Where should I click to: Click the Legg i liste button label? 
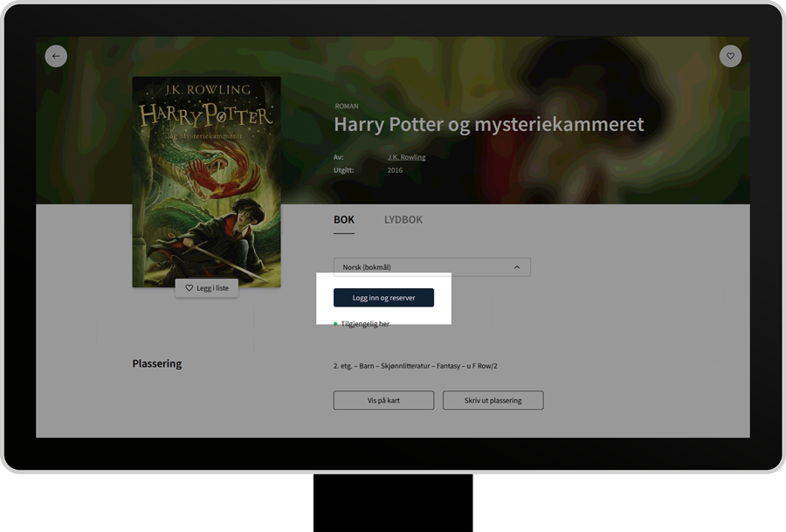212,288
